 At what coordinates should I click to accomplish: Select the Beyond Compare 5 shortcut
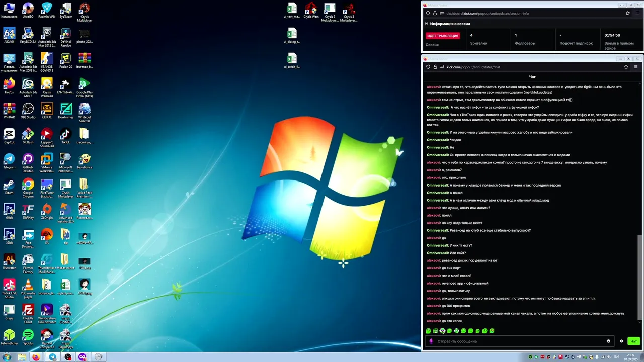47,339
